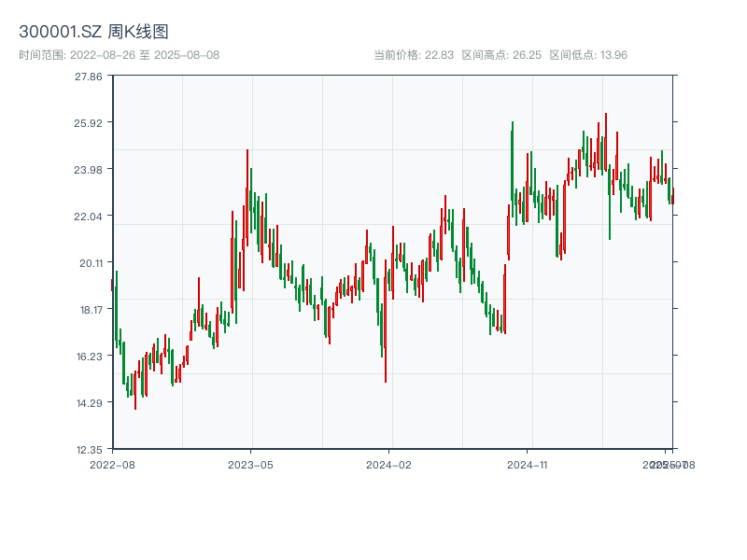
Task: Select the 2023-05 date on time axis
Action: tap(250, 464)
